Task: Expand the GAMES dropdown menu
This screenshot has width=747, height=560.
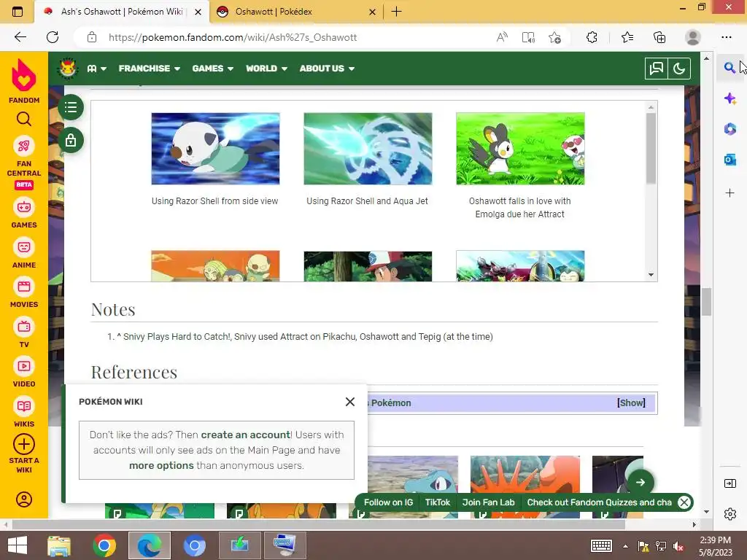Action: (212, 69)
